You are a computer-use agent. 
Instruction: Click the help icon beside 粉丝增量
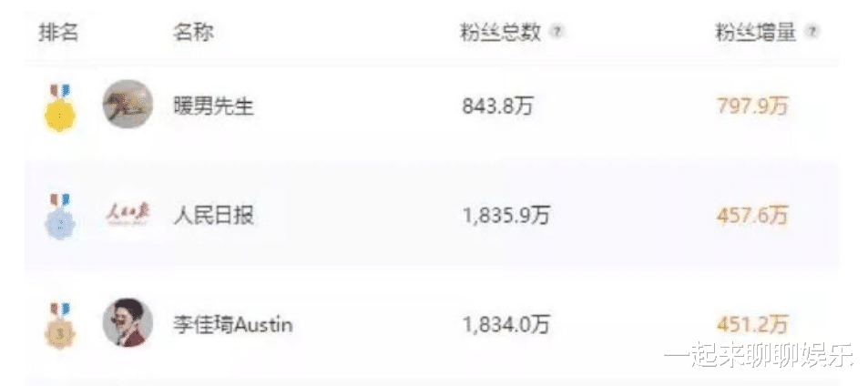(812, 32)
